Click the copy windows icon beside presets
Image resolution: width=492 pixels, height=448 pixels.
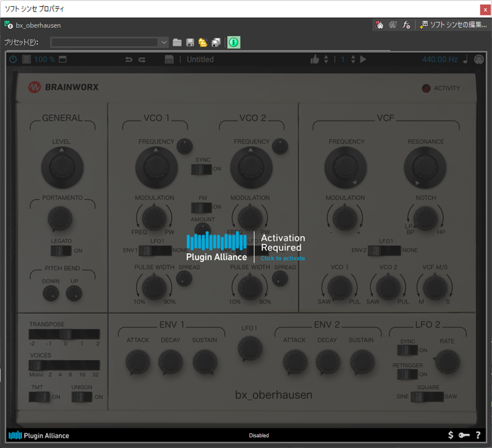[x=216, y=42]
